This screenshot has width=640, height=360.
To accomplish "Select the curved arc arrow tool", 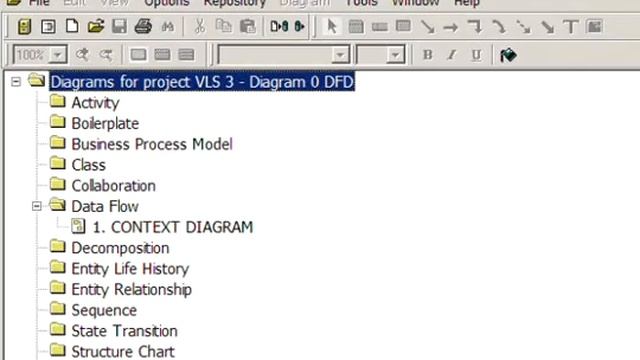I will click(499, 27).
